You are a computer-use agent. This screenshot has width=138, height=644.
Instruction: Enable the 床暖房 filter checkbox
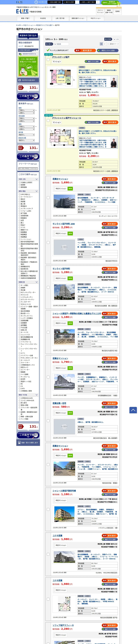pos(20,288)
